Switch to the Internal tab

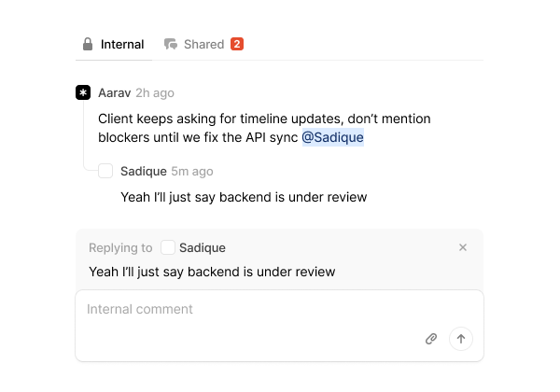click(122, 44)
